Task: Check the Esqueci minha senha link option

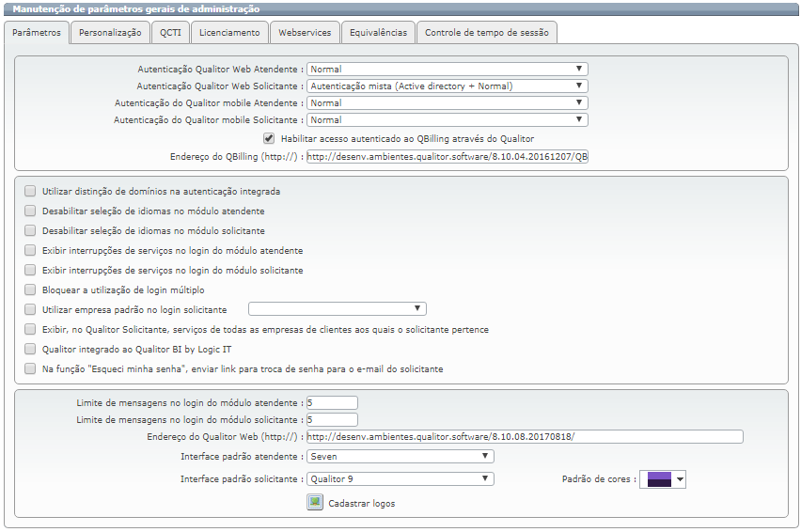Action: point(30,368)
